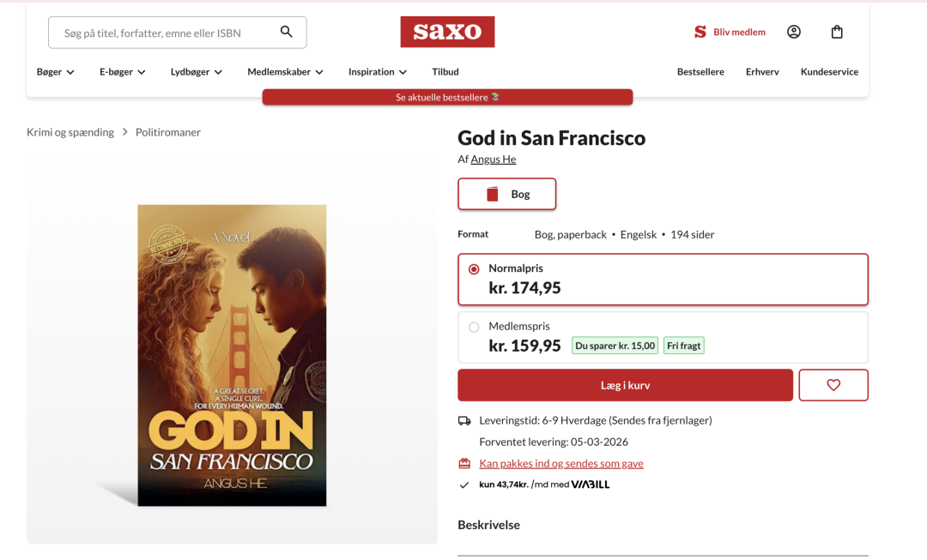Screen dimensions: 927x560
Task: Expand the Lydbøger dropdown menu
Action: (x=197, y=72)
